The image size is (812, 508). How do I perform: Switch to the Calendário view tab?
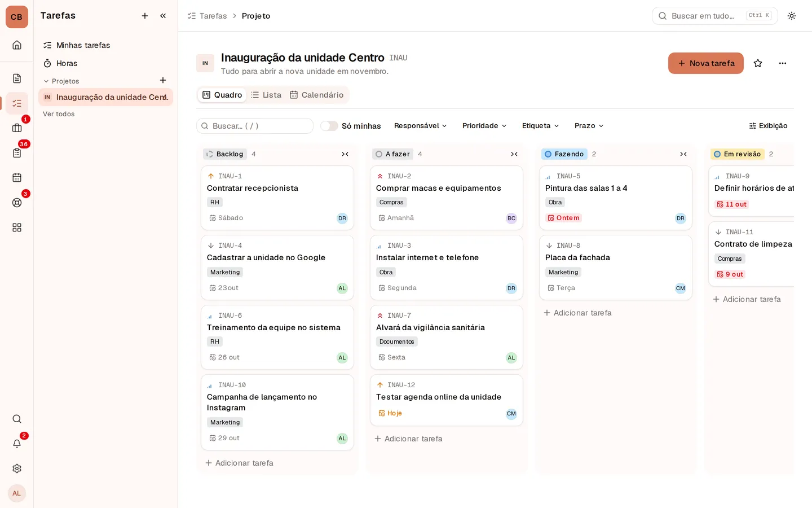click(316, 95)
